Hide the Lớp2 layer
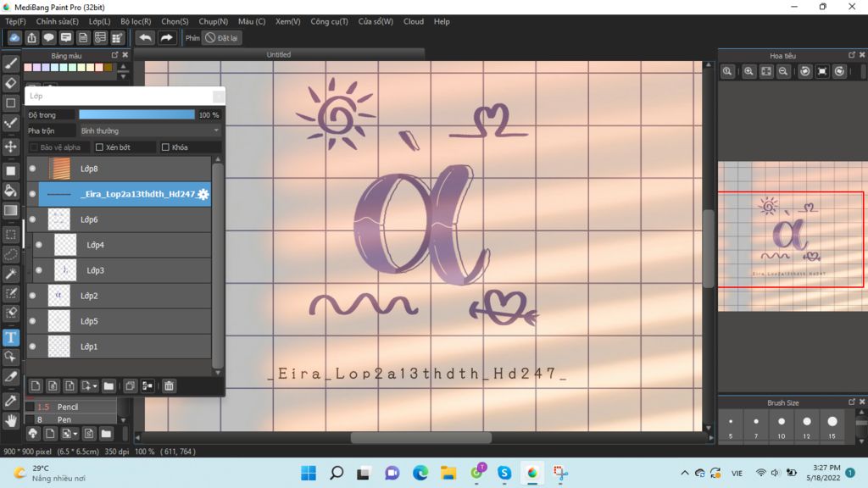This screenshot has width=868, height=488. click(x=33, y=296)
